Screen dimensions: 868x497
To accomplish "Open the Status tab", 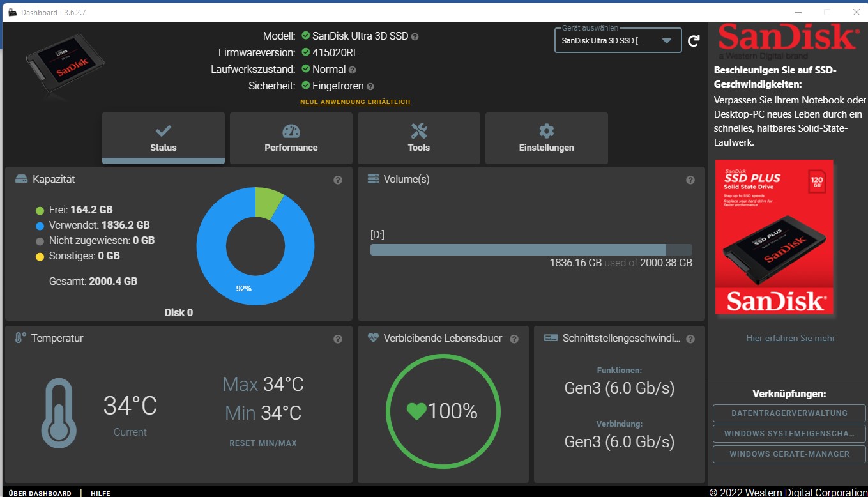I will 164,138.
